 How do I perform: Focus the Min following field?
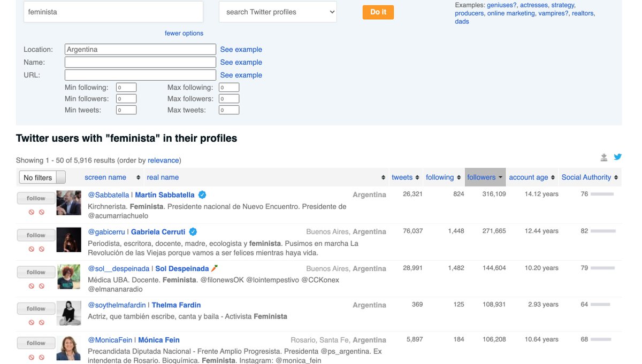click(x=126, y=87)
